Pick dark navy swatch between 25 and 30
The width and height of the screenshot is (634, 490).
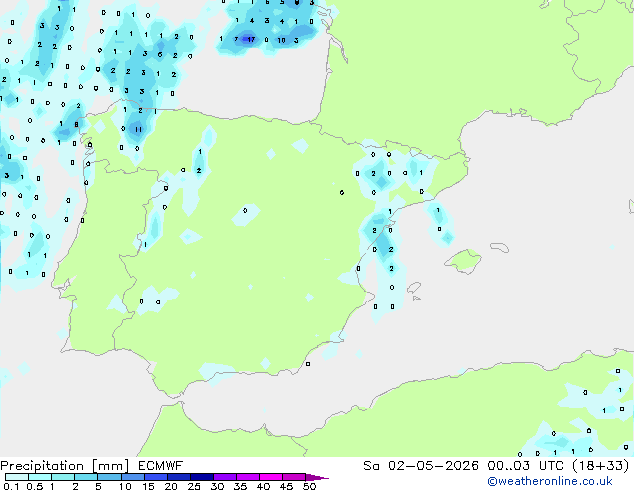(201, 477)
